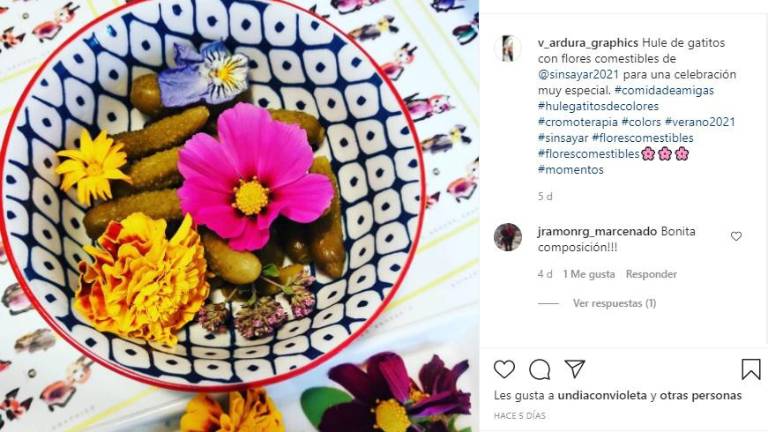Screen dimensions: 768x432
Task: Open the @sinsayar2021 mention
Action: (578, 74)
